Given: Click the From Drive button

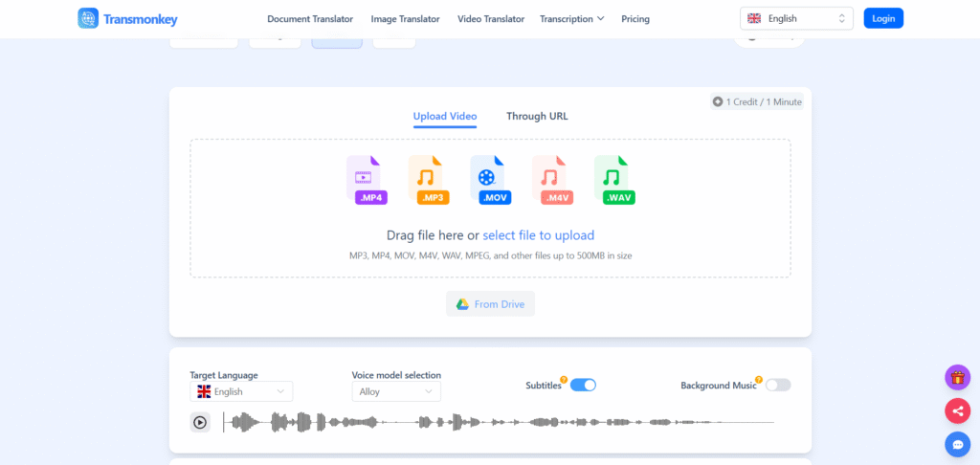Looking at the screenshot, I should [x=491, y=304].
